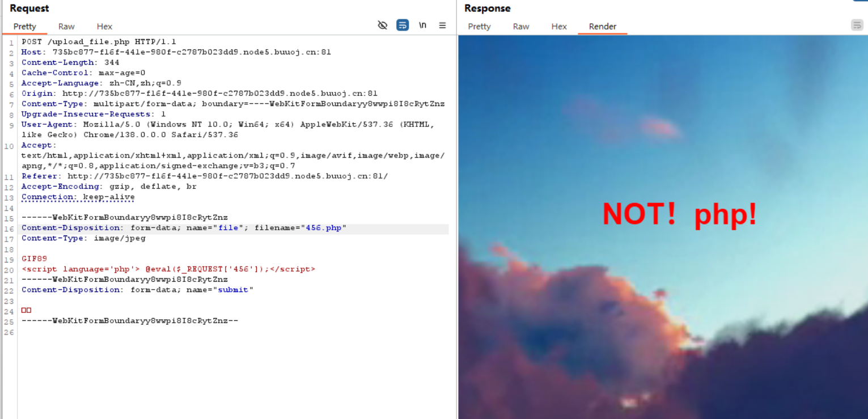Click the POST /upload_file.php request line
The height and width of the screenshot is (419, 868).
[99, 41]
